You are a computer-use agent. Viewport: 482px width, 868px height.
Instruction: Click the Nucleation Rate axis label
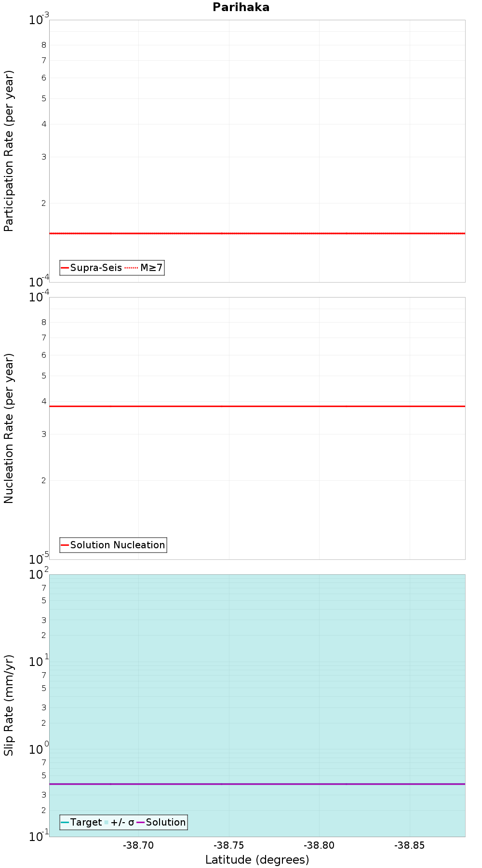point(9,428)
